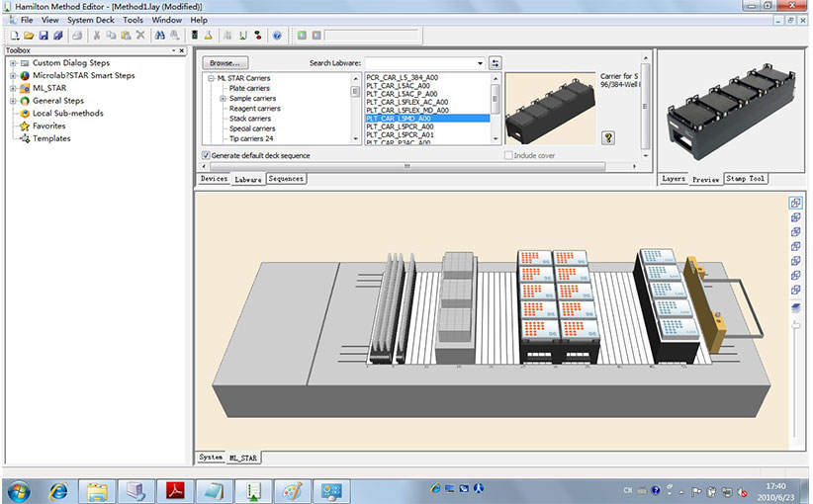This screenshot has height=504, width=813.
Task: Select the highlighted 3D cube view icon
Action: pyautogui.click(x=795, y=203)
